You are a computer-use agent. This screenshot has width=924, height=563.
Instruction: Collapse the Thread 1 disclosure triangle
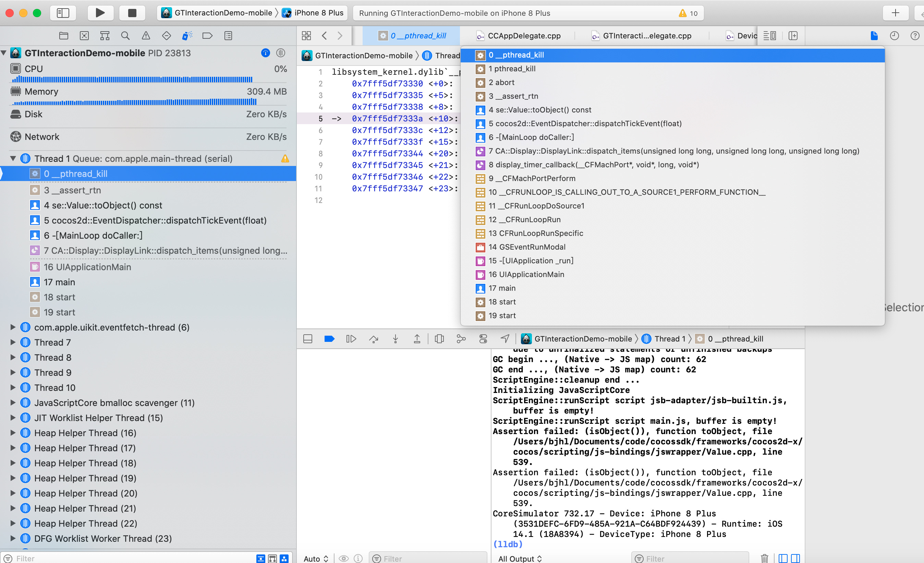13,159
